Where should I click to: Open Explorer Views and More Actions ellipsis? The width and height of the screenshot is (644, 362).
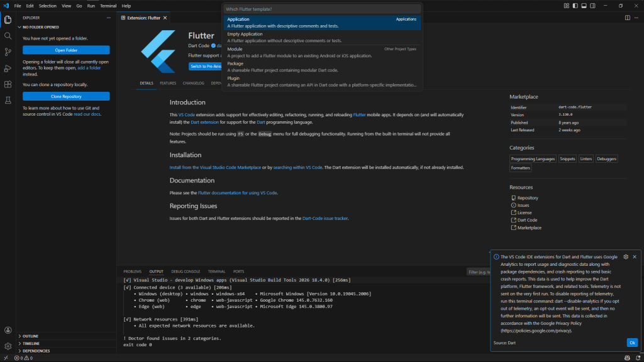pos(108,18)
